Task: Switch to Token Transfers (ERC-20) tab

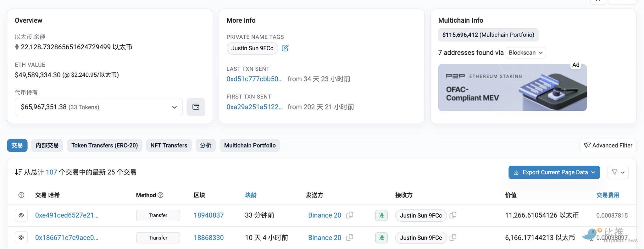Action: (104, 145)
